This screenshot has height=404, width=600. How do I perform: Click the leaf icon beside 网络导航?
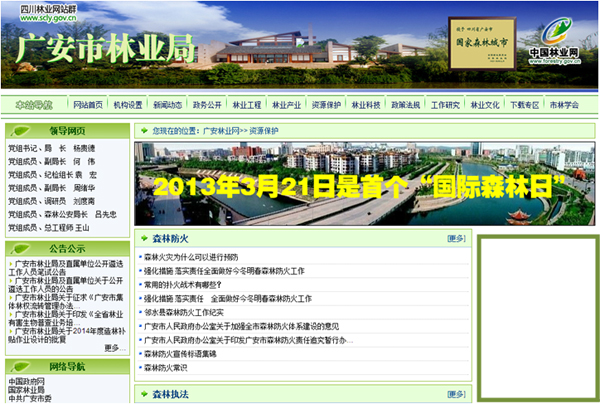click(x=21, y=367)
